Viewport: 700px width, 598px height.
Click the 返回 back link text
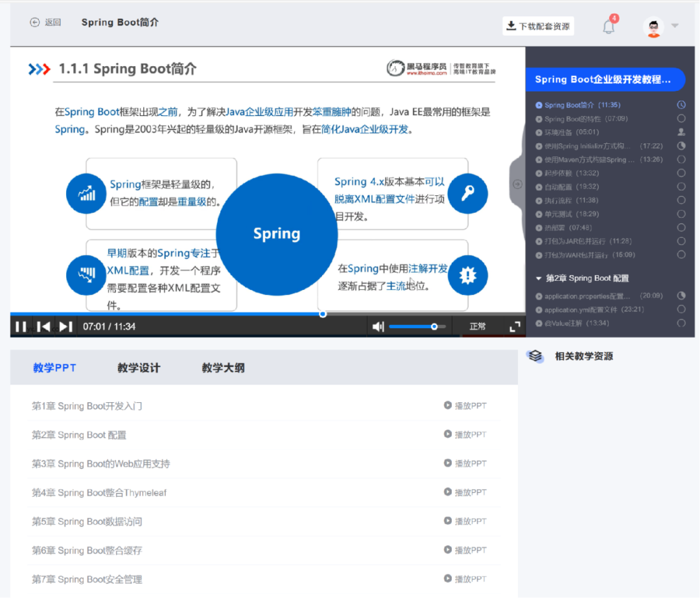coord(52,22)
